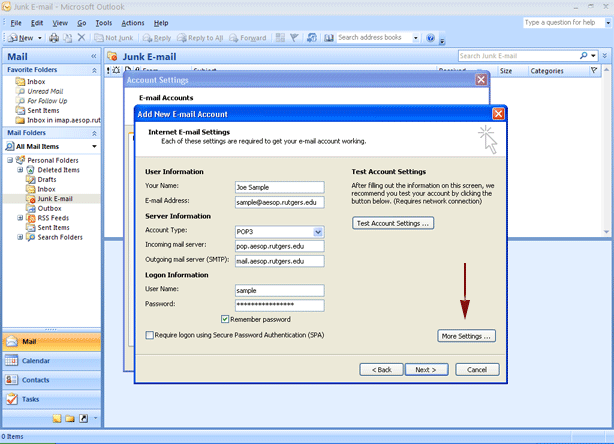Click the More Settings button
Image resolution: width=614 pixels, height=444 pixels.
click(x=468, y=337)
